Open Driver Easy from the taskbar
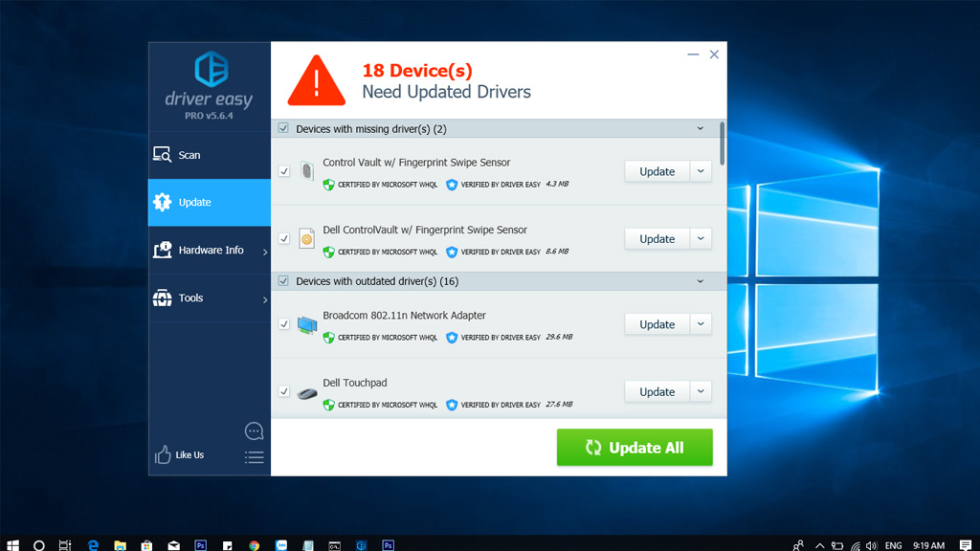This screenshot has height=551, width=980. pyautogui.click(x=361, y=545)
